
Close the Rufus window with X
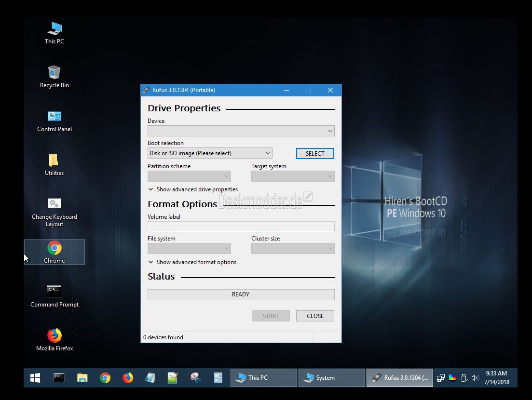330,90
